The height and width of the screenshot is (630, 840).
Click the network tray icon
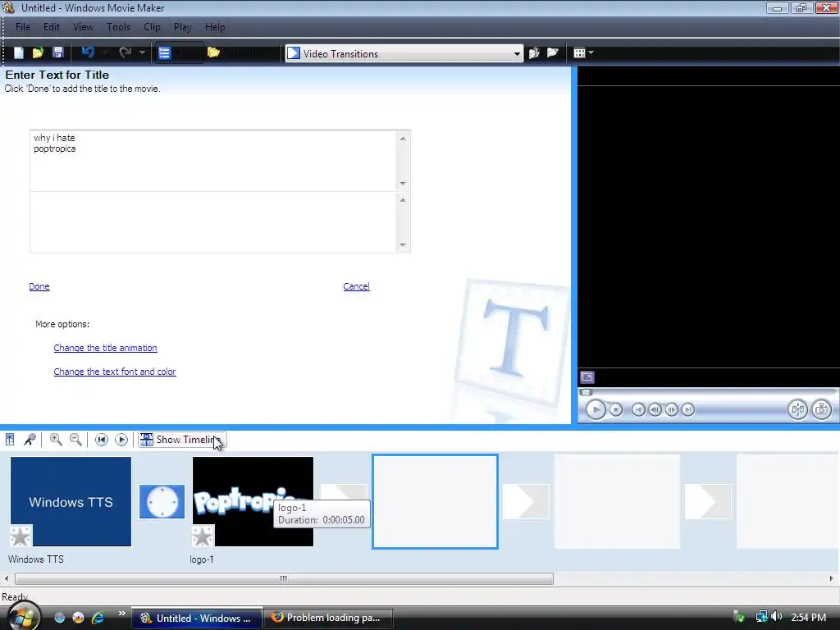761,617
